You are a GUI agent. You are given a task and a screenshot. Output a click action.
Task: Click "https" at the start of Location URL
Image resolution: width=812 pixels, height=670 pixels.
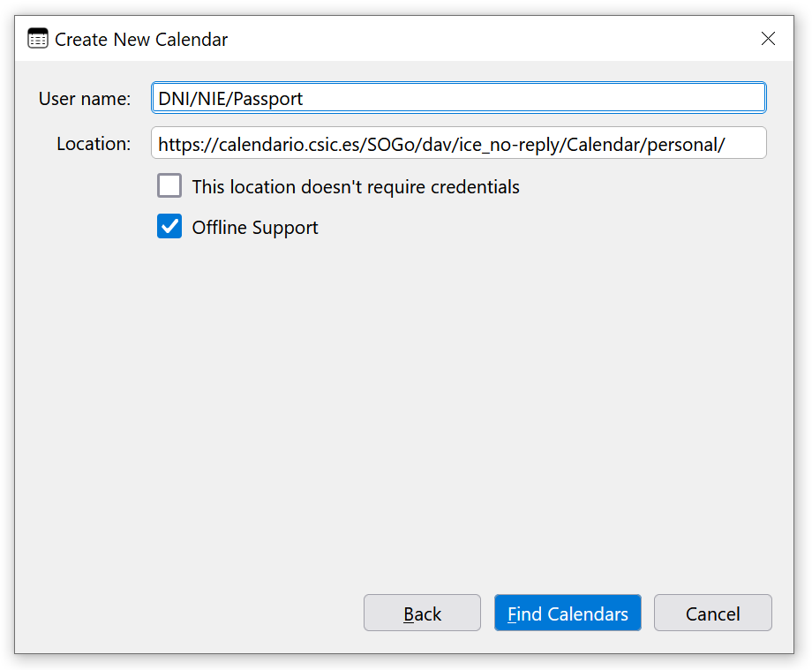(178, 145)
